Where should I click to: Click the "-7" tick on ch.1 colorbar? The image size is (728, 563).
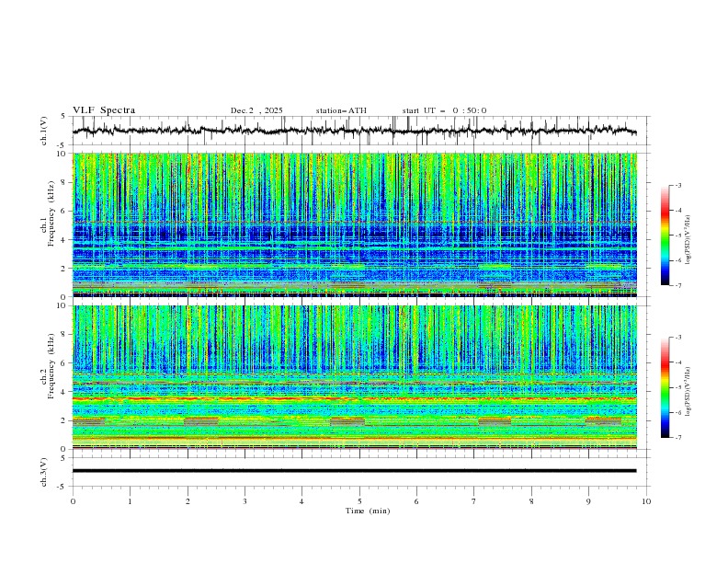678,285
